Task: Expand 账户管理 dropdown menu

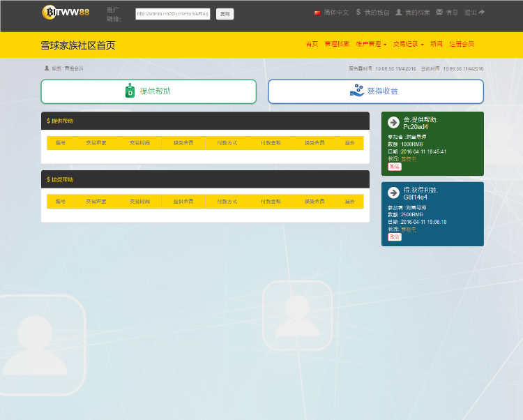Action: 371,44
